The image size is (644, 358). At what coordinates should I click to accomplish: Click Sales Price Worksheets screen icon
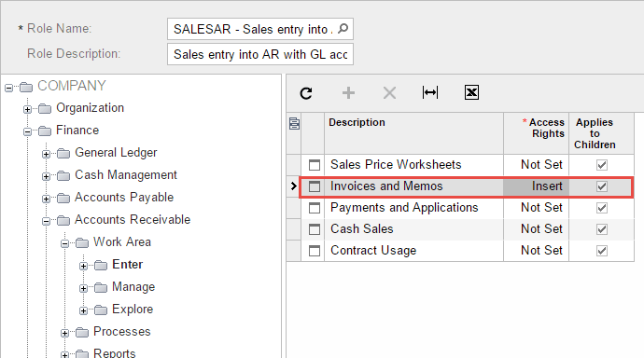(x=315, y=165)
